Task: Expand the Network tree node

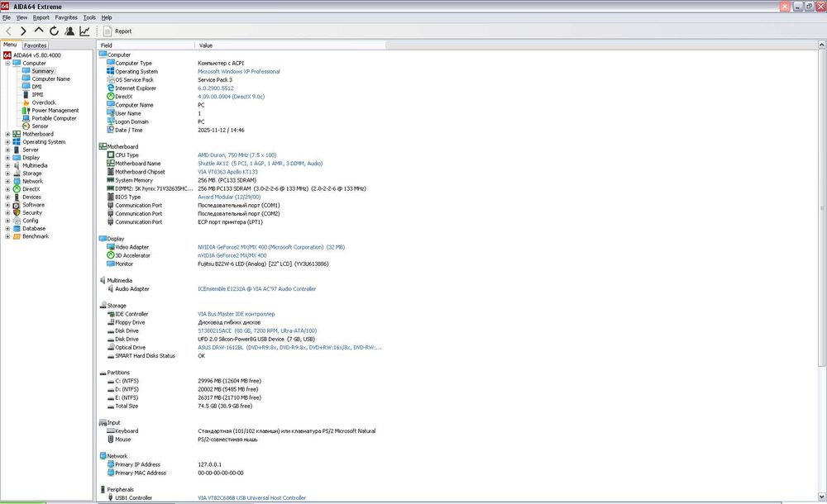Action: [x=7, y=181]
